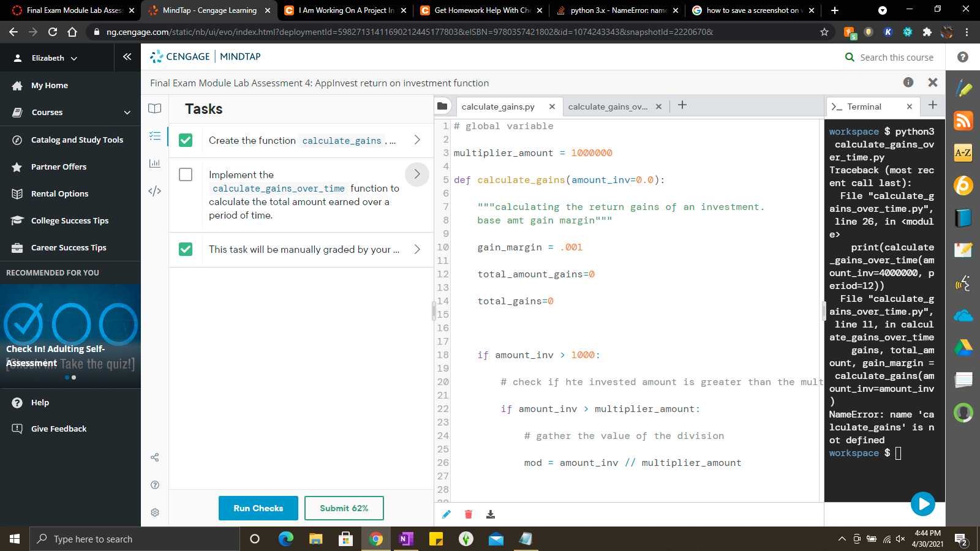The height and width of the screenshot is (551, 980).
Task: Click the pencil rename icon below editor
Action: [447, 514]
